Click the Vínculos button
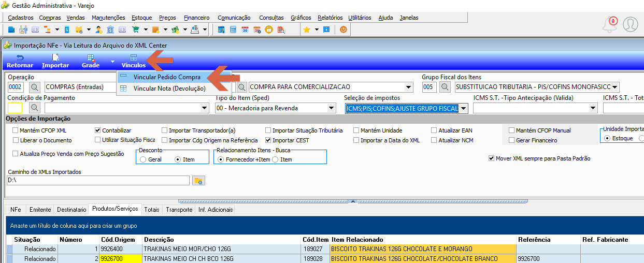The image size is (644, 263). pyautogui.click(x=134, y=61)
